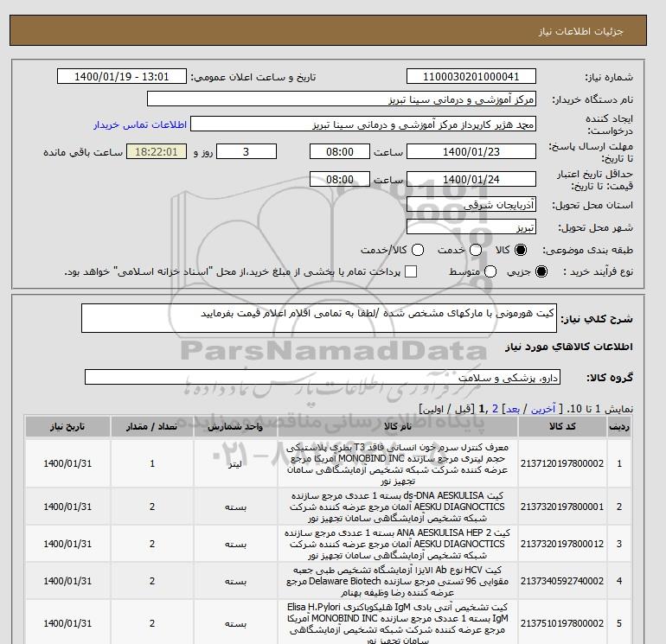Click the quantity 2 in the HCV row

click(x=152, y=581)
